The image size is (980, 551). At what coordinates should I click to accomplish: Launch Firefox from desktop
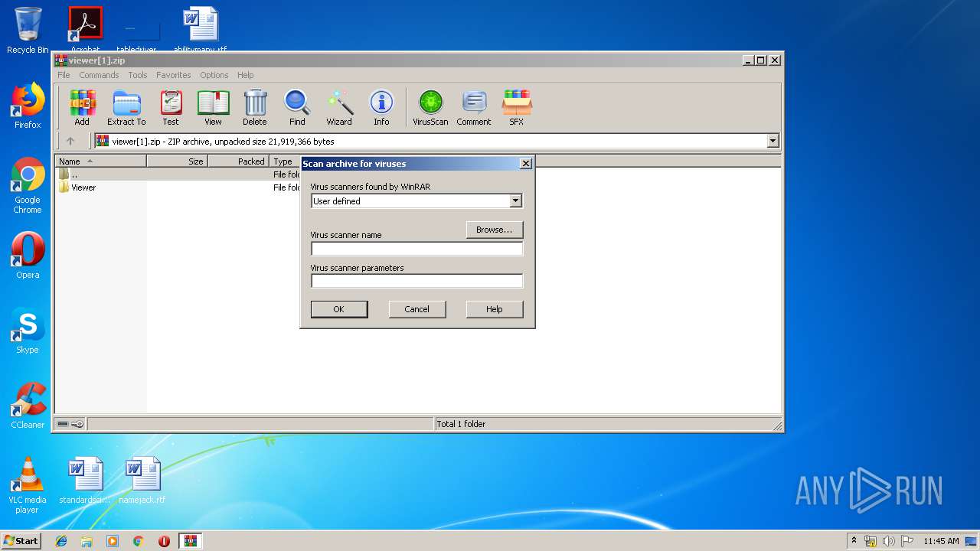pyautogui.click(x=28, y=106)
